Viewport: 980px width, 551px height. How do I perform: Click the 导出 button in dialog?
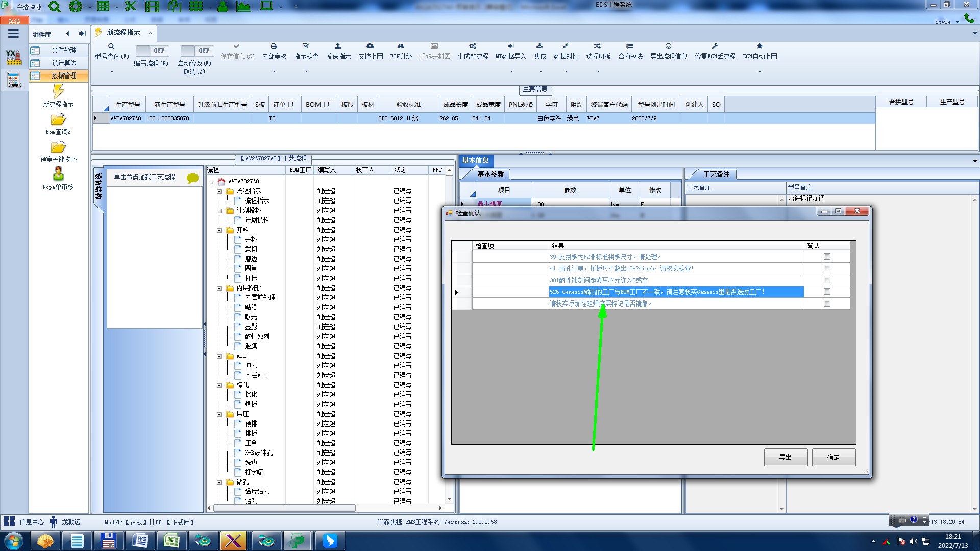click(785, 457)
